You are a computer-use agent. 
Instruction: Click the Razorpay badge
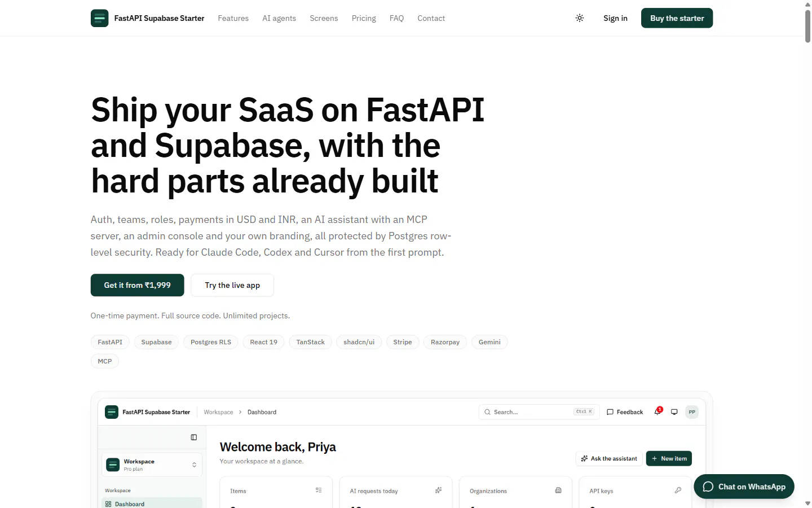pyautogui.click(x=445, y=342)
